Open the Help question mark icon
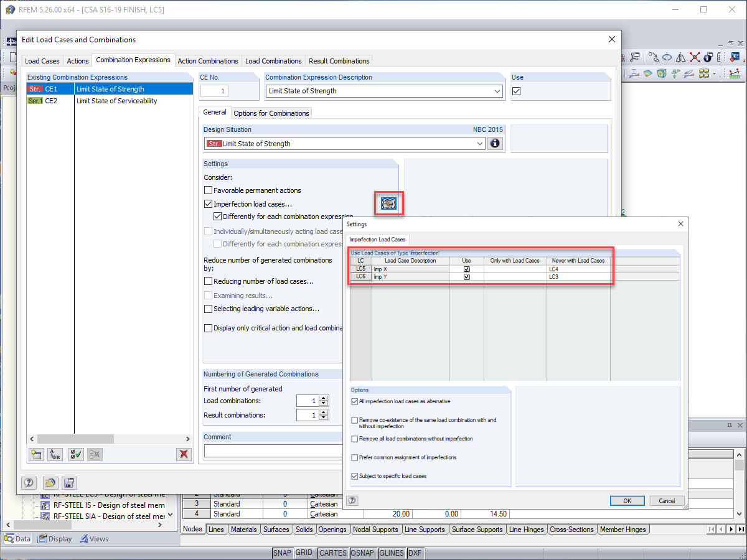 coord(29,483)
